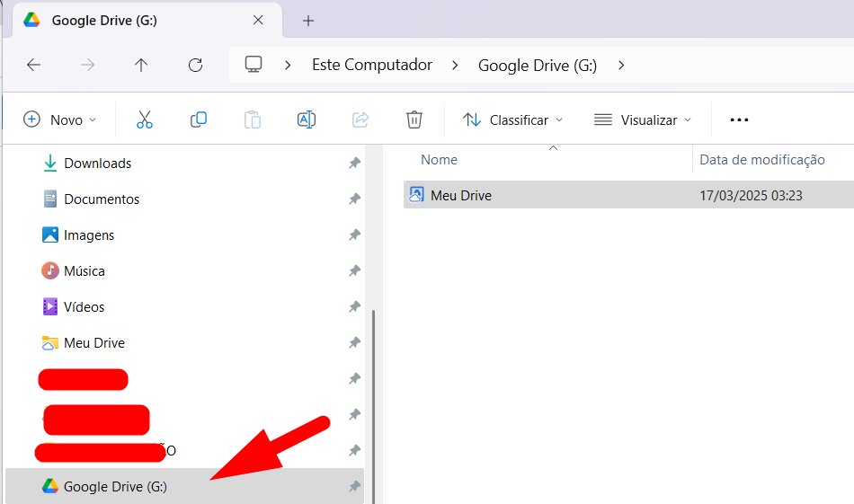Screen dimensions: 854x504
Task: Select the Meu Drive item in file list
Action: pos(461,195)
